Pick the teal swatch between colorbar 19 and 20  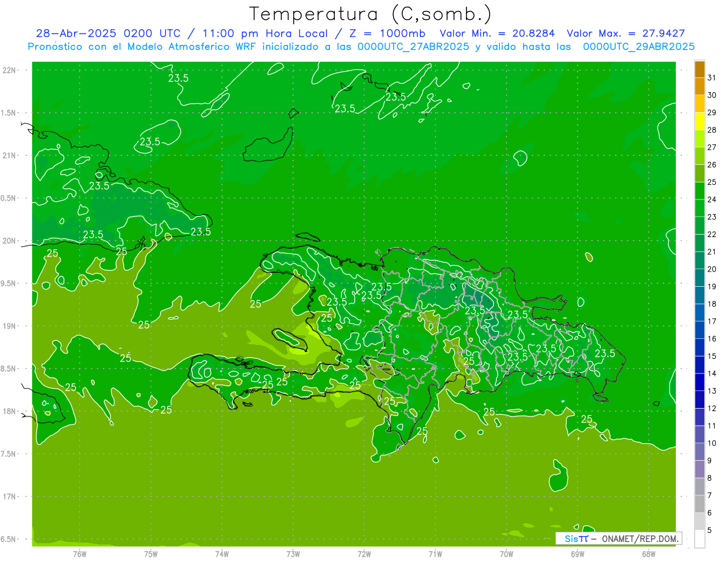tap(700, 278)
